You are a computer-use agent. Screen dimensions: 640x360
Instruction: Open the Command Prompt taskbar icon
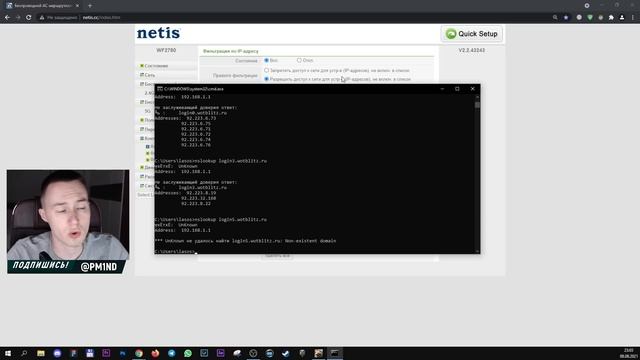335,353
